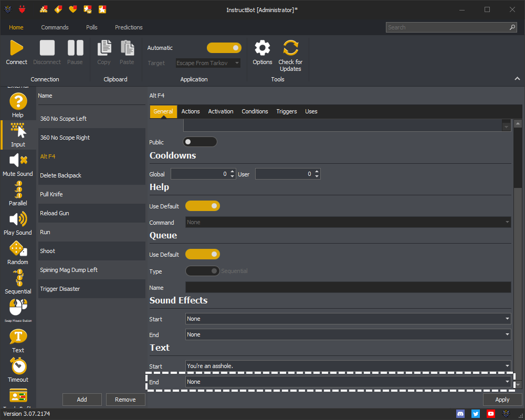This screenshot has height=420, width=525.
Task: Click the search magnifier icon
Action: (512, 27)
